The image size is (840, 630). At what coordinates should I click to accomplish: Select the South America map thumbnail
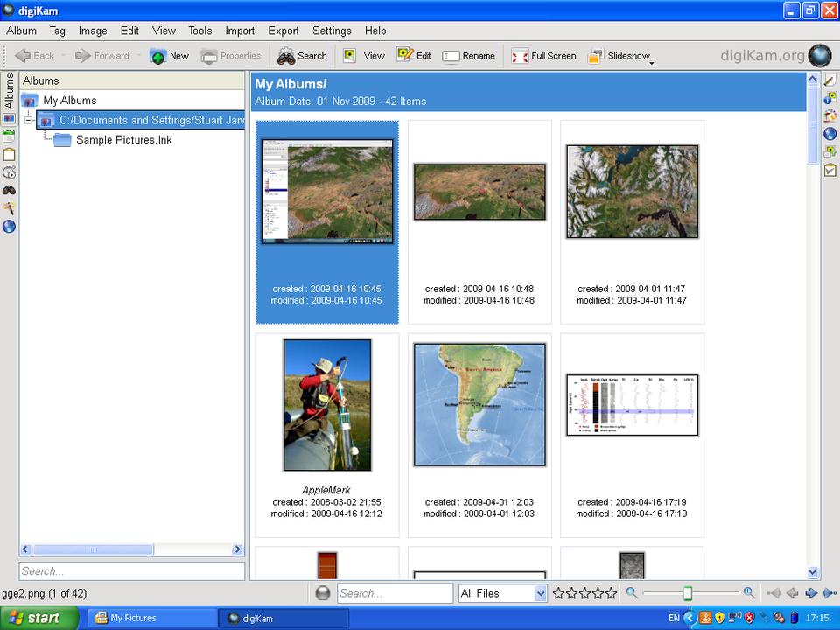click(479, 404)
